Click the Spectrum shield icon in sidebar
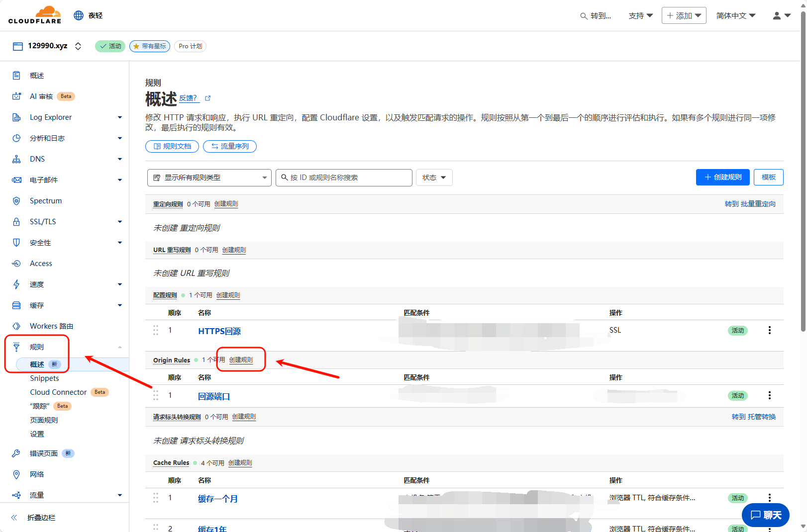Viewport: 807px width, 532px height. [x=16, y=201]
